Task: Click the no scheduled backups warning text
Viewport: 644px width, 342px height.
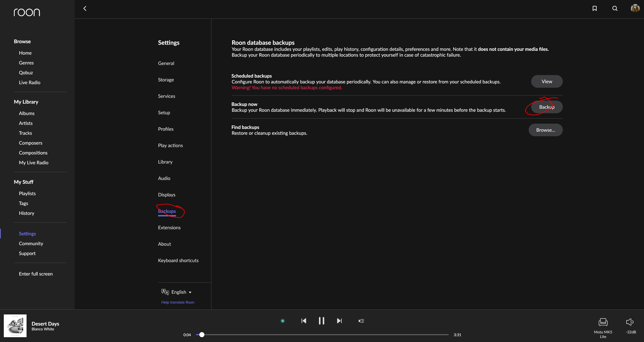Action: click(287, 87)
